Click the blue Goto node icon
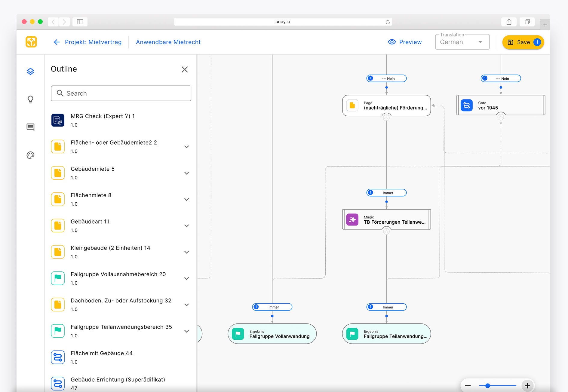568x392 pixels. (x=466, y=105)
